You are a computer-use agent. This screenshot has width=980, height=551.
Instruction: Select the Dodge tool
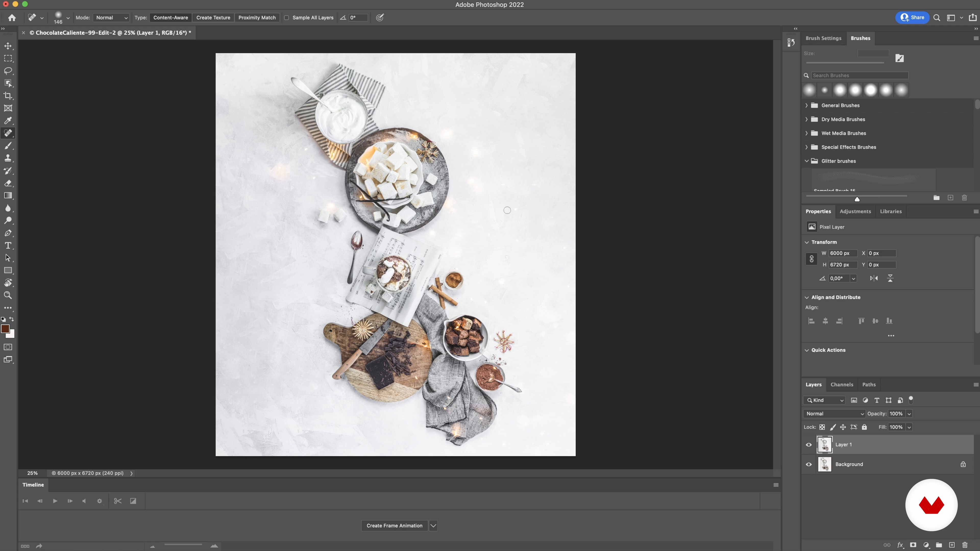(x=8, y=221)
